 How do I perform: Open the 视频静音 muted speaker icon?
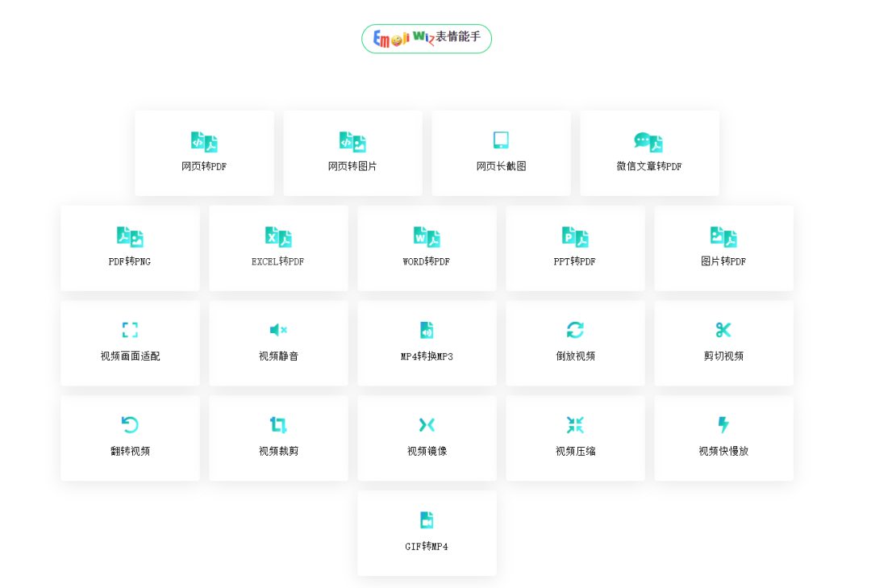coord(278,330)
